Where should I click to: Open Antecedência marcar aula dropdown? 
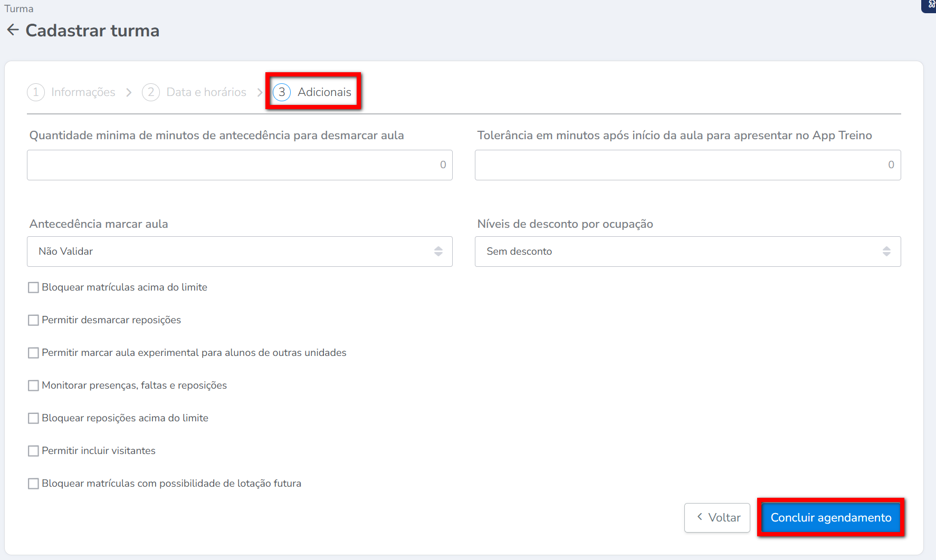240,252
